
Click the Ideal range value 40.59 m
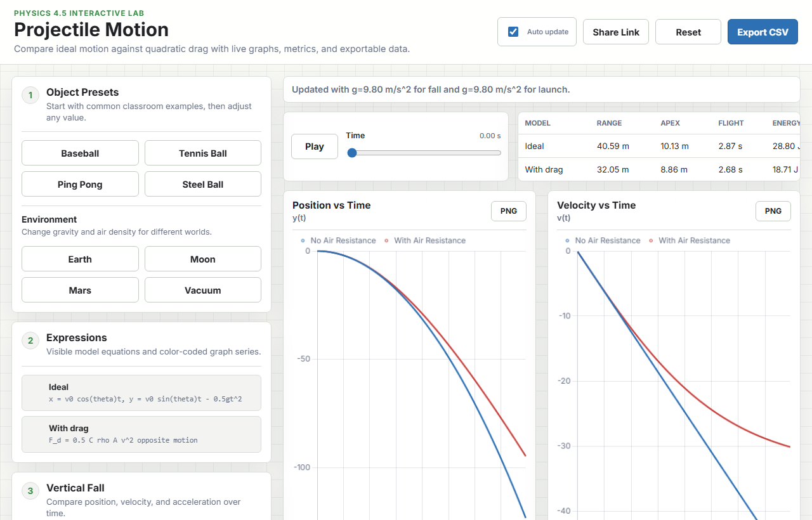[613, 146]
